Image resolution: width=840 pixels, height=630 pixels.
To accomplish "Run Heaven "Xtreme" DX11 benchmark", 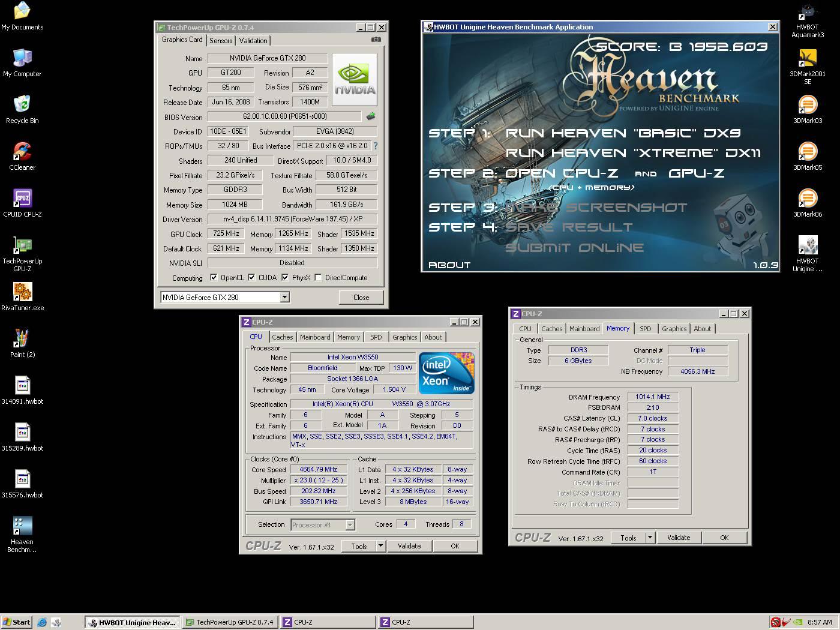I will (633, 153).
